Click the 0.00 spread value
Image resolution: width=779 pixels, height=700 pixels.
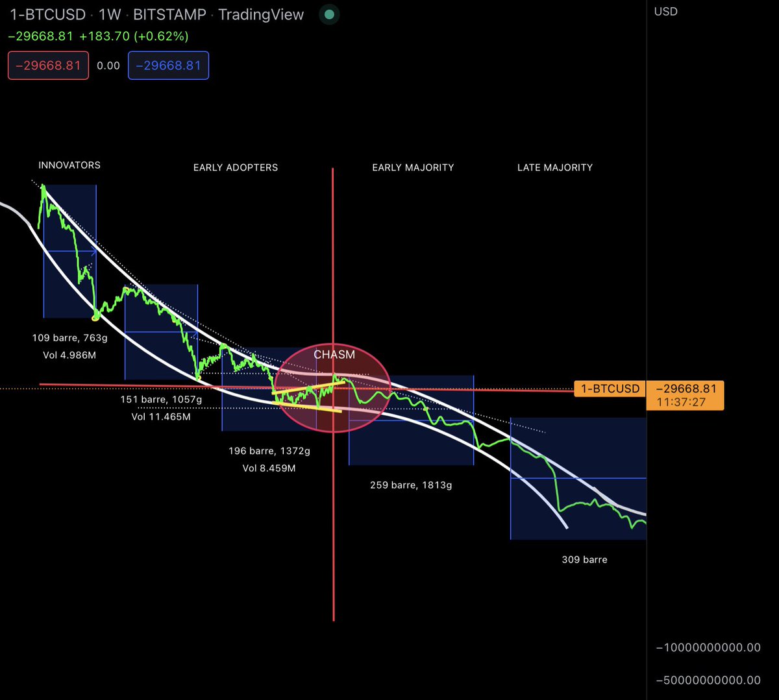coord(108,66)
